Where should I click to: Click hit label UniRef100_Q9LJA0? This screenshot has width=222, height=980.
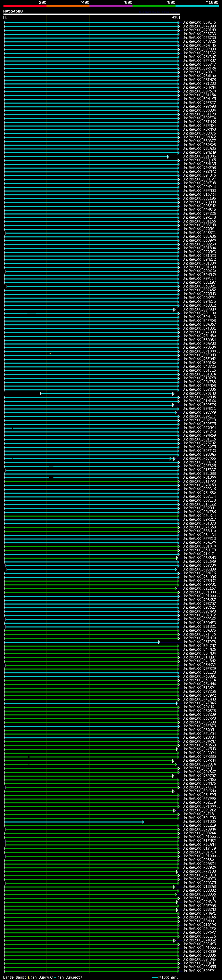pos(199,313)
